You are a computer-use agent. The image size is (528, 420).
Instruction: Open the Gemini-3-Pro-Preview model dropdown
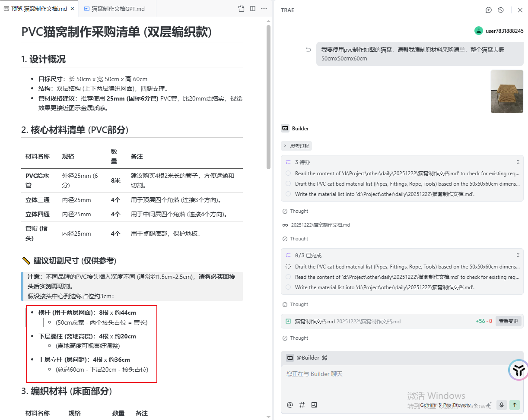pos(448,405)
